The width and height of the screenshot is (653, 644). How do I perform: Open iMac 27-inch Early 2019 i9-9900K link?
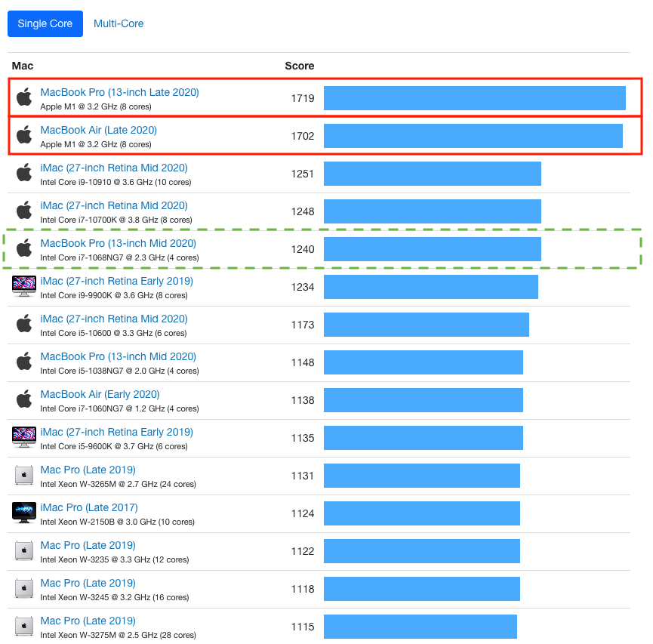click(x=116, y=281)
